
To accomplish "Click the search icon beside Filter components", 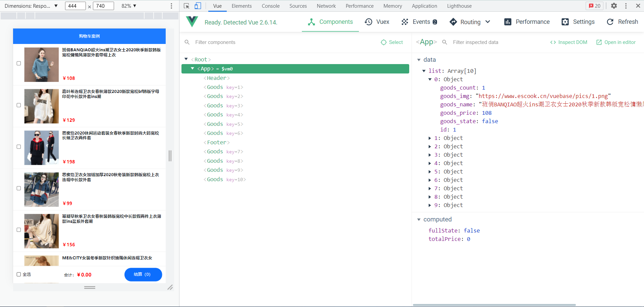I will [x=187, y=42].
